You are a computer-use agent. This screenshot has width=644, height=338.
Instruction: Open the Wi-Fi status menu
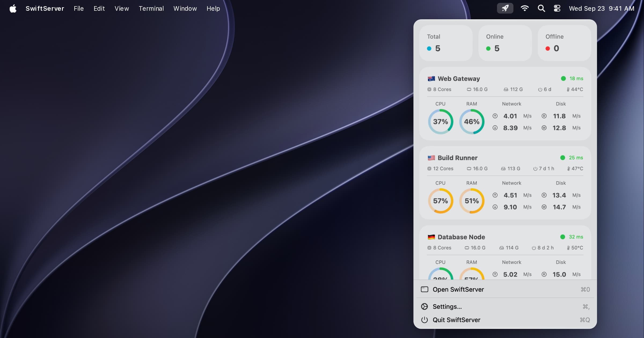[x=525, y=8]
